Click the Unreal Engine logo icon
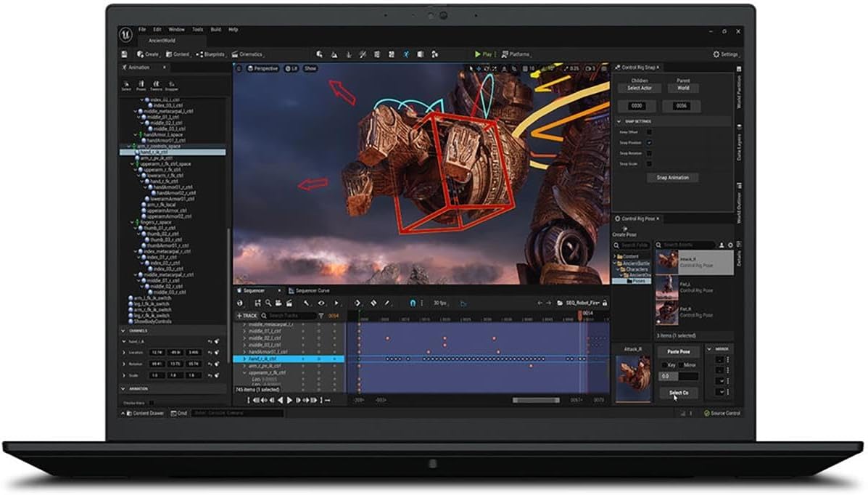Image resolution: width=868 pixels, height=495 pixels. [x=125, y=33]
